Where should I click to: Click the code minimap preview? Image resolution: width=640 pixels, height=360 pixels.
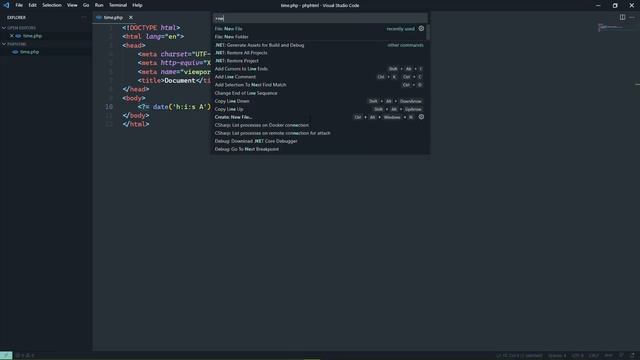[x=611, y=28]
